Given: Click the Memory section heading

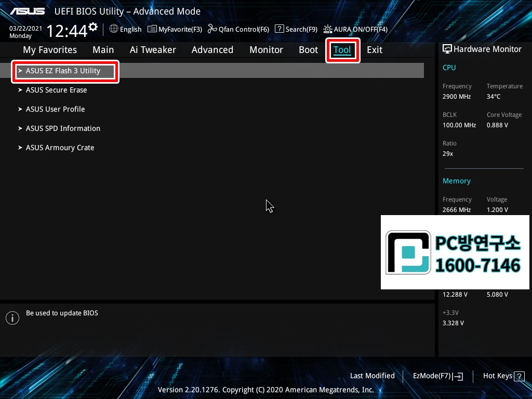Looking at the screenshot, I should coord(456,181).
